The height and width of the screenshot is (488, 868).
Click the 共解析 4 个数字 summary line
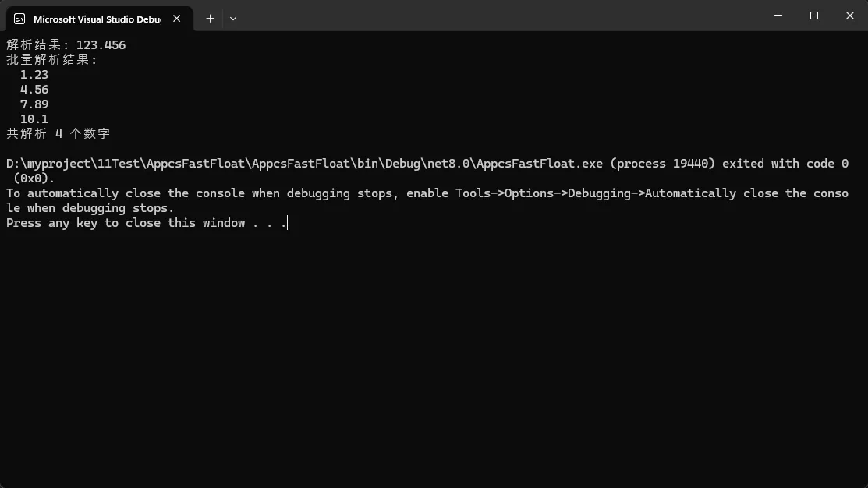tap(58, 134)
